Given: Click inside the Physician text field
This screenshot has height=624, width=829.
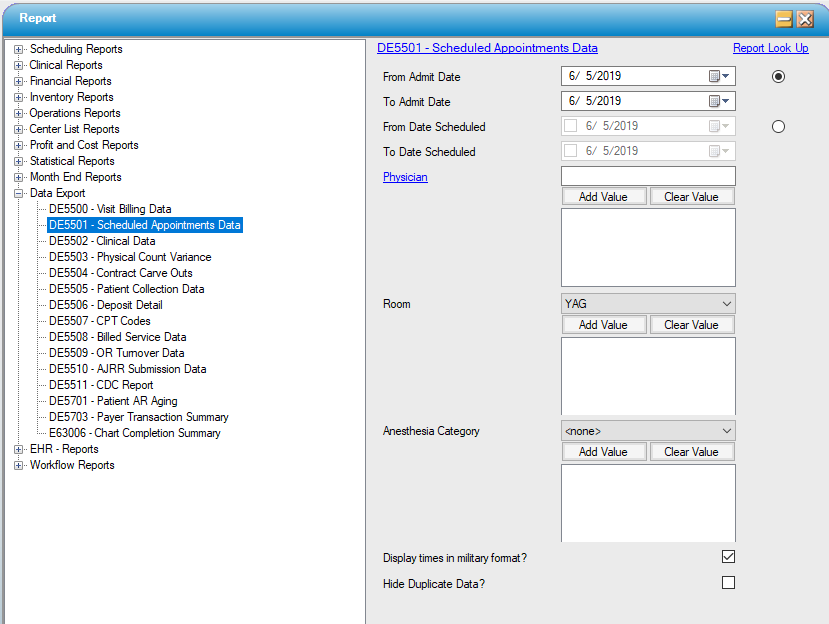Looking at the screenshot, I should tap(647, 176).
